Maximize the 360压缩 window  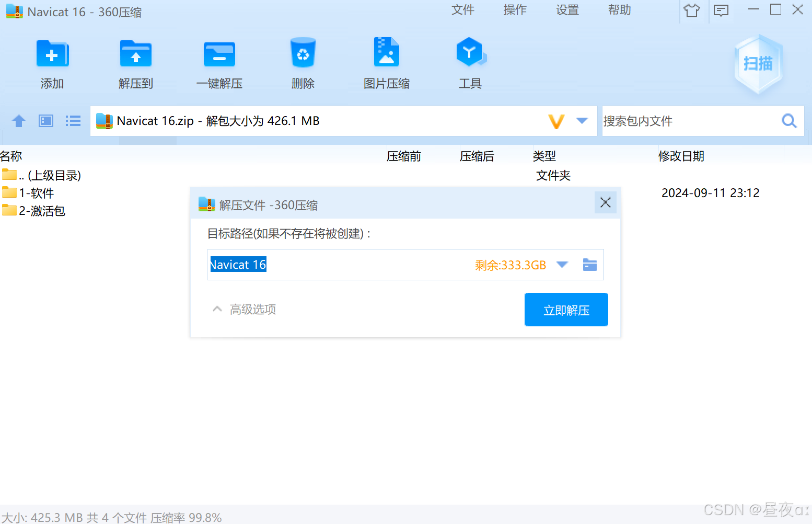(776, 9)
